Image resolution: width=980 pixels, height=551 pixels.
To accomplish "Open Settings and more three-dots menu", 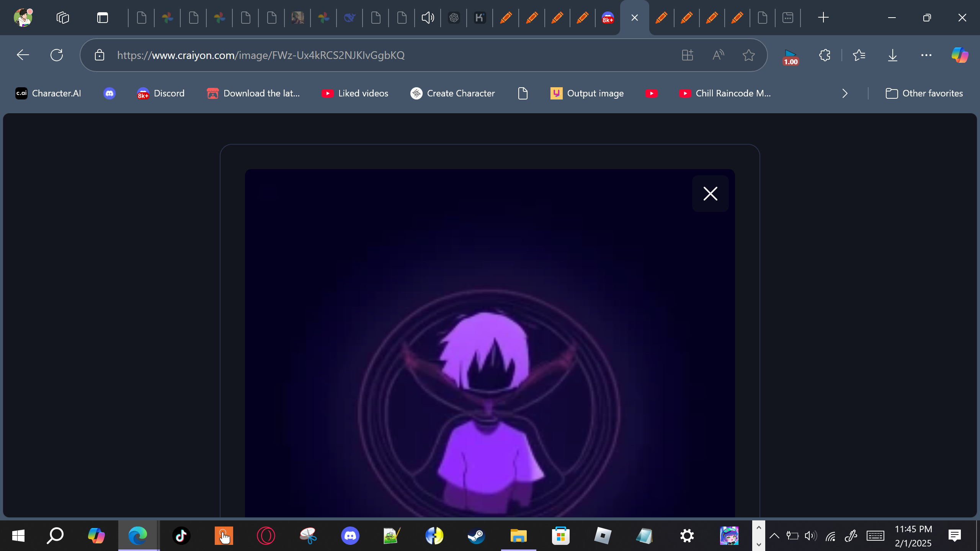I will coord(926,55).
